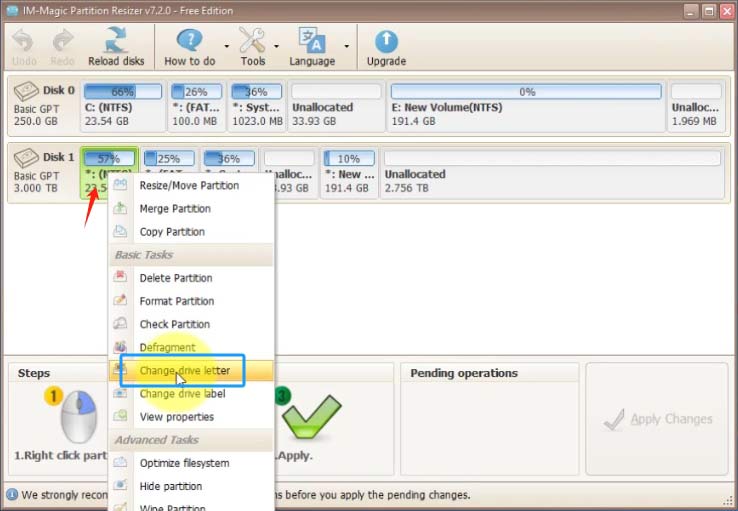Choose Change drive letter menu entry
Image resolution: width=738 pixels, height=511 pixels.
(x=191, y=370)
